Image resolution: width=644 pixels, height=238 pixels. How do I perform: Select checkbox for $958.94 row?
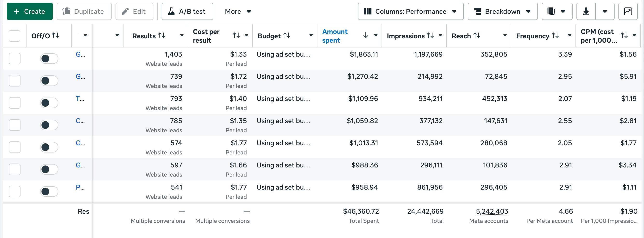coord(14,192)
